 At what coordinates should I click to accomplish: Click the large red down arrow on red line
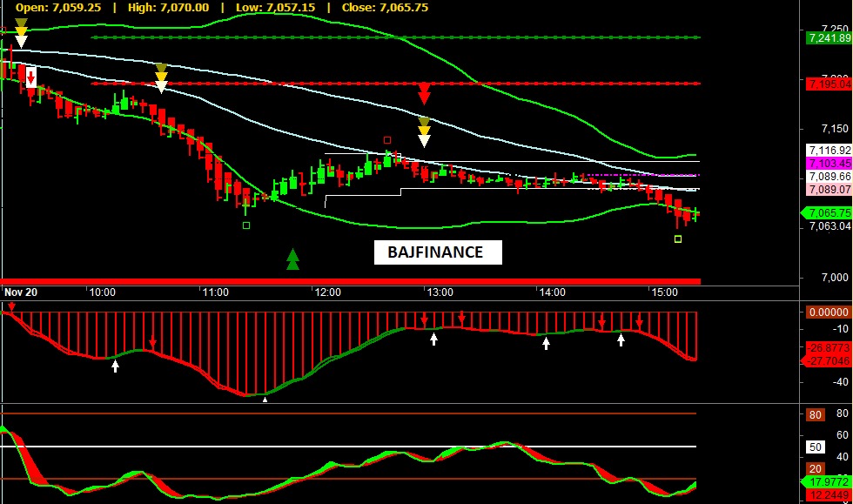point(424,94)
